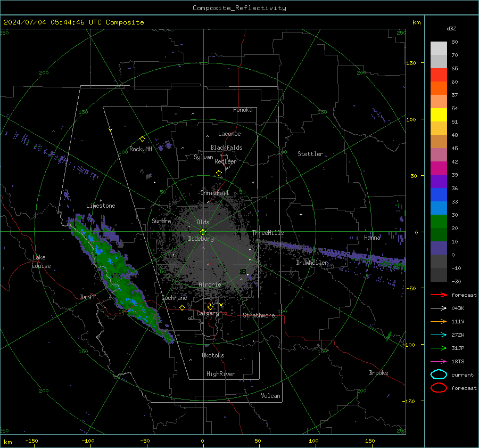The image size is (479, 448).
Task: Click the magenta 18TS arrow legend icon
Action: pos(439,362)
